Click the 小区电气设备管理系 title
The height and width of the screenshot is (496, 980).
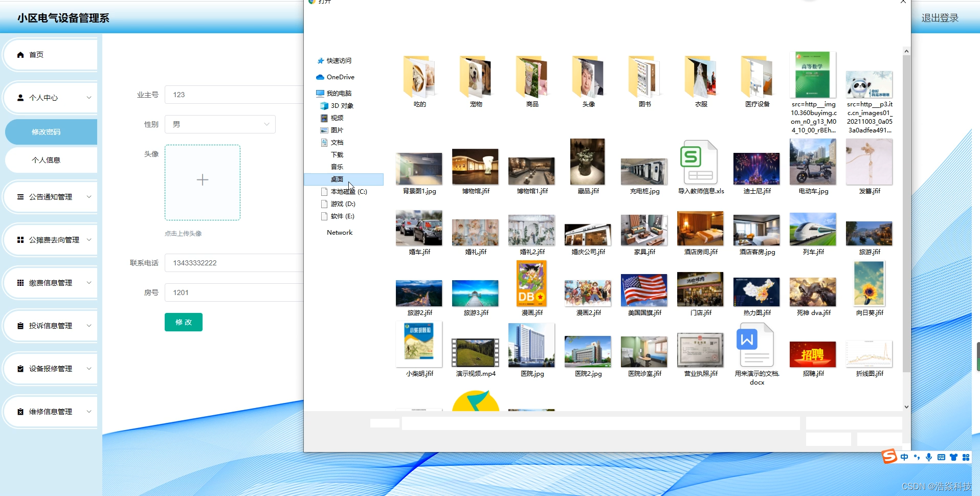tap(63, 18)
